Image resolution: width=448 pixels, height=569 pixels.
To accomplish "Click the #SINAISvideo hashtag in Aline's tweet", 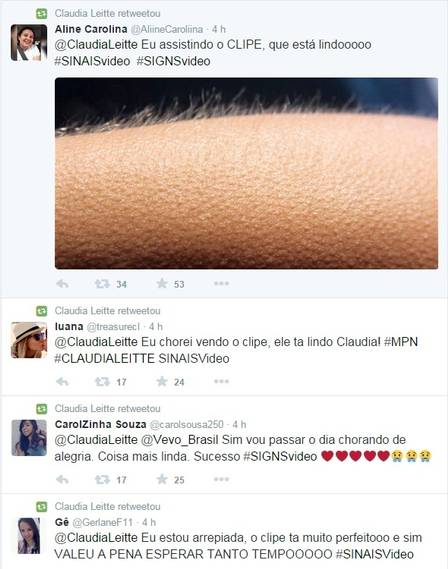I will [x=92, y=61].
